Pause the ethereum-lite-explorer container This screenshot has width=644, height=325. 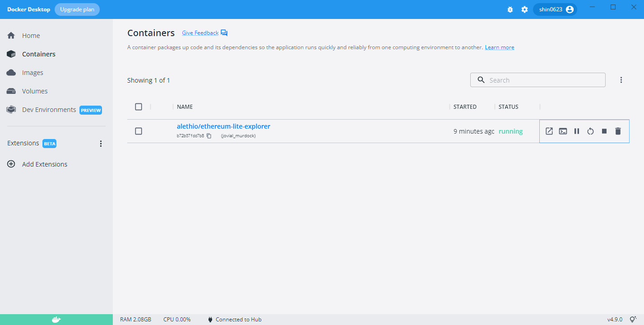[577, 131]
